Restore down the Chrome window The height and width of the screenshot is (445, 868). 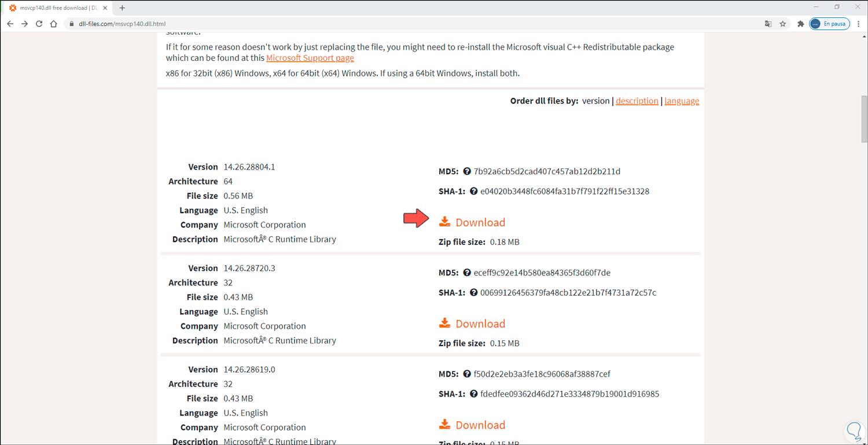coord(837,7)
